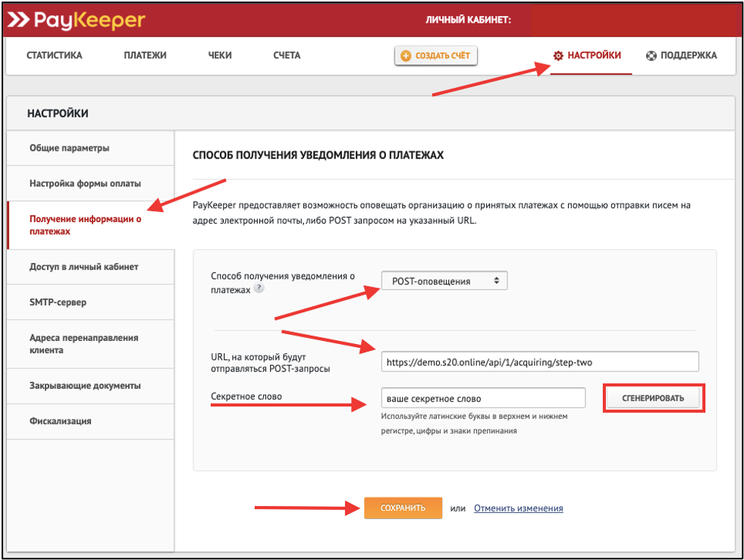Open the СЧЕТА tab

pos(287,55)
